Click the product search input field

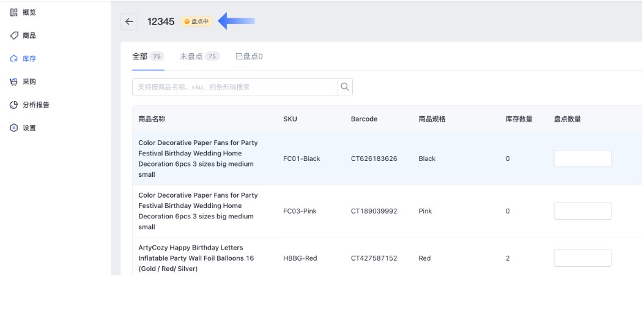coord(235,87)
